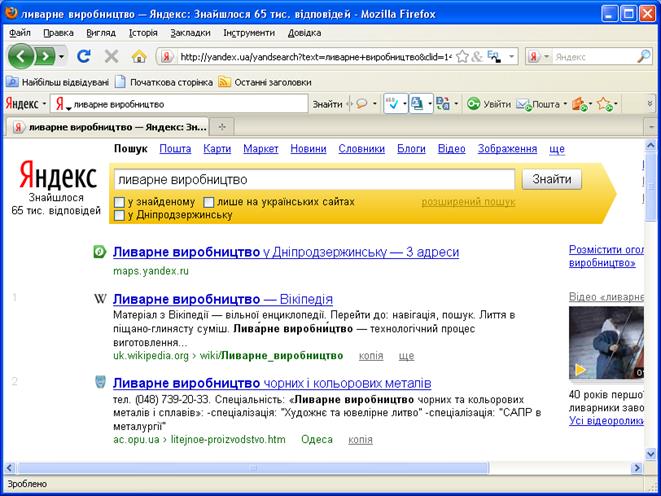Open the Карти service link

tap(217, 149)
